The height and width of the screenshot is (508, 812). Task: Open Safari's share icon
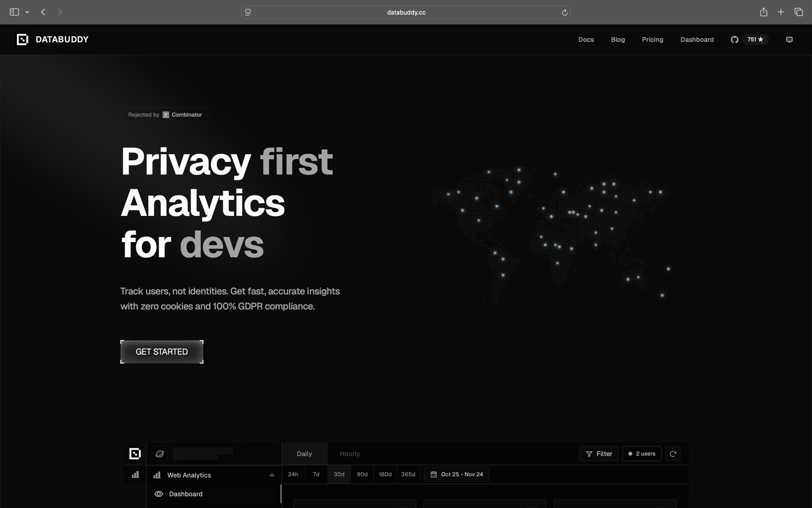click(x=763, y=12)
